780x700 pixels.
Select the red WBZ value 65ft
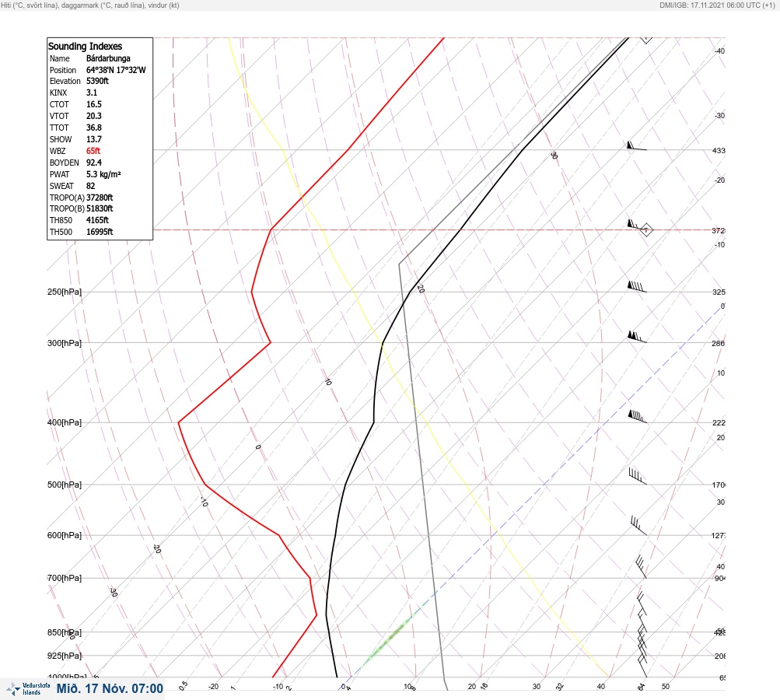point(93,151)
